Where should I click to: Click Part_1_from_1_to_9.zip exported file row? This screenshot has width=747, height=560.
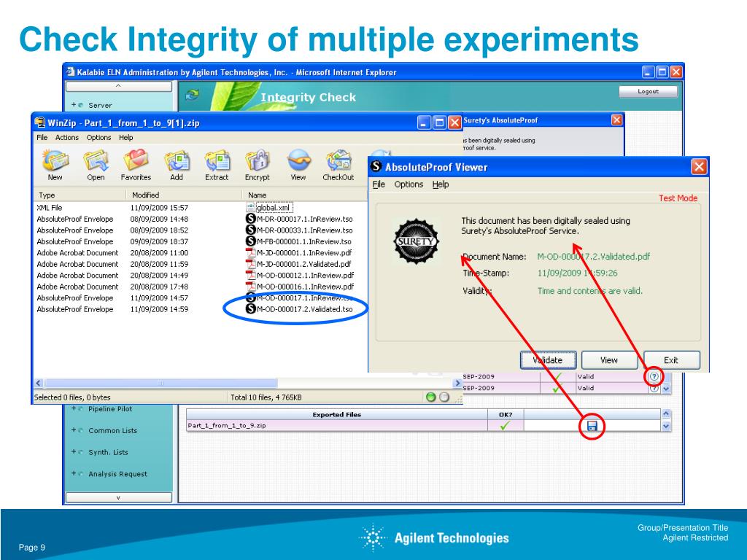pos(336,426)
